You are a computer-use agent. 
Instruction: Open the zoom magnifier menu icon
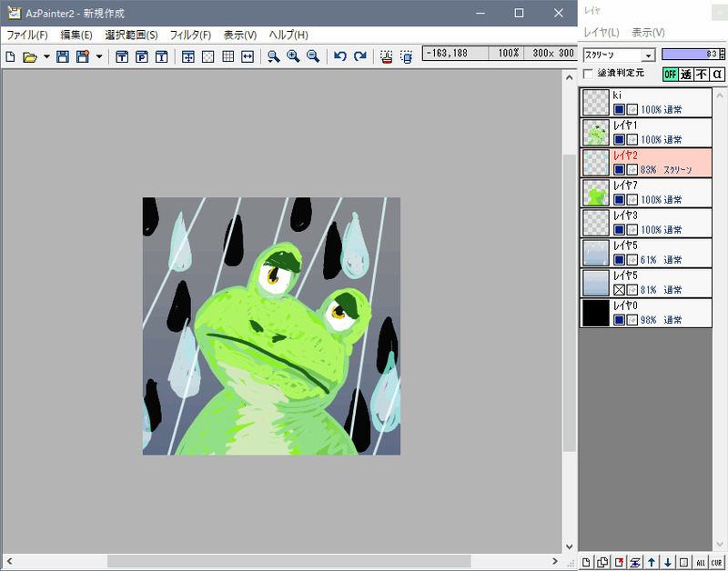[x=274, y=56]
